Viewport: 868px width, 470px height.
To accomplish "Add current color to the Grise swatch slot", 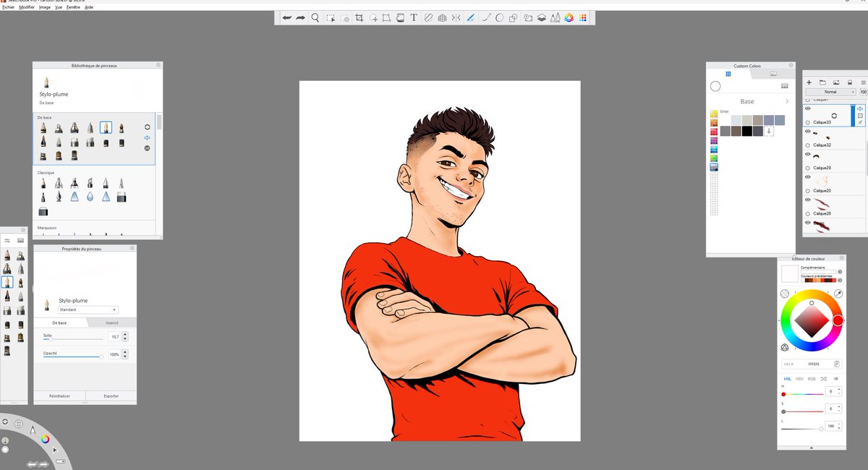I will (x=769, y=131).
